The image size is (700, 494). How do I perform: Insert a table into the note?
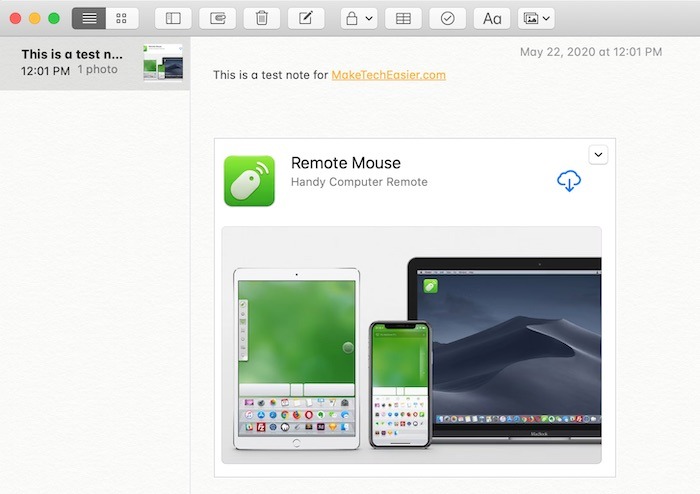(403, 18)
